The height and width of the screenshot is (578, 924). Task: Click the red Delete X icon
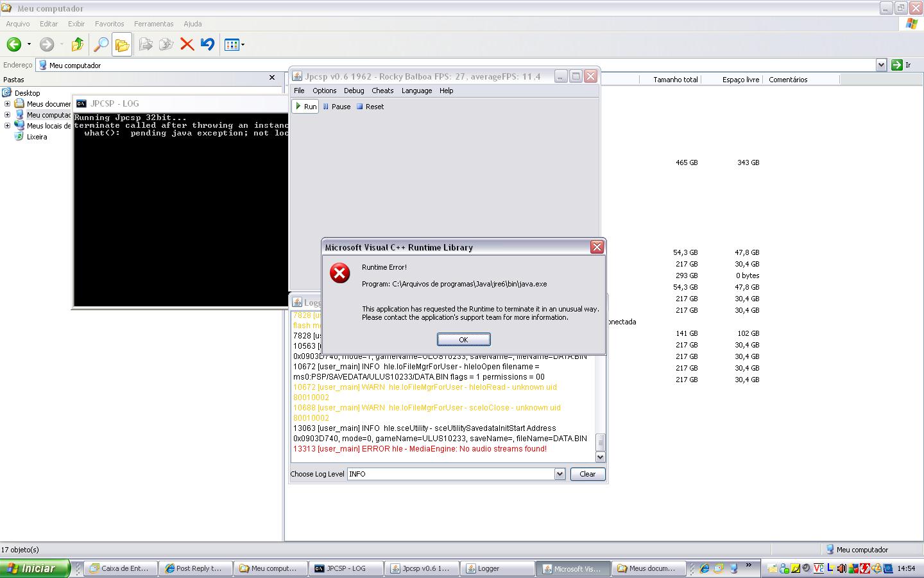(187, 44)
